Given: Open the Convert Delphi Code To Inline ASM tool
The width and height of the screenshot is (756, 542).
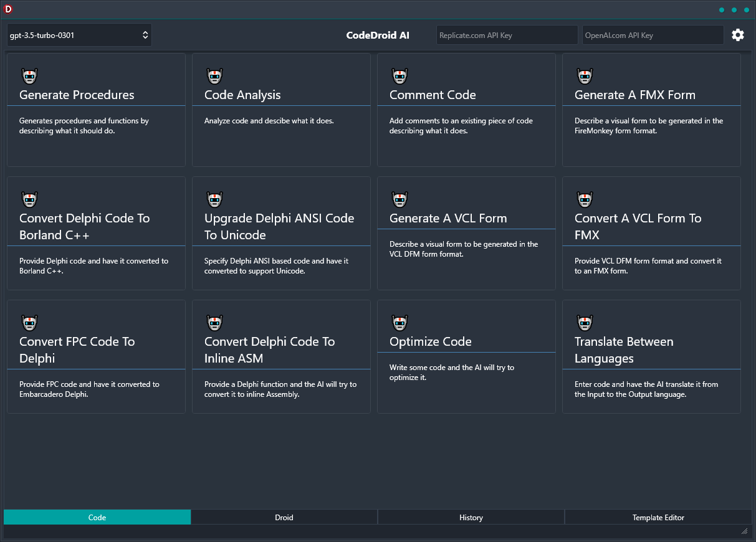Looking at the screenshot, I should (x=281, y=357).
